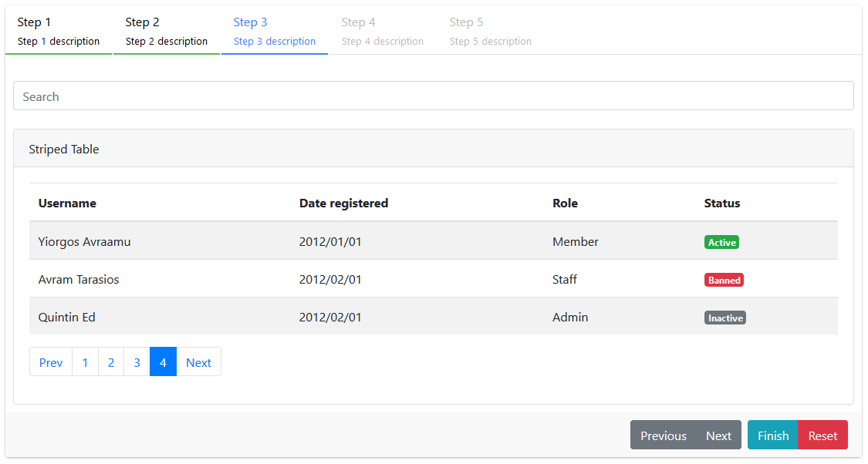Click Quintin Ed's 2012/02/01 date
Image resolution: width=868 pixels, height=464 pixels.
(417, 317)
